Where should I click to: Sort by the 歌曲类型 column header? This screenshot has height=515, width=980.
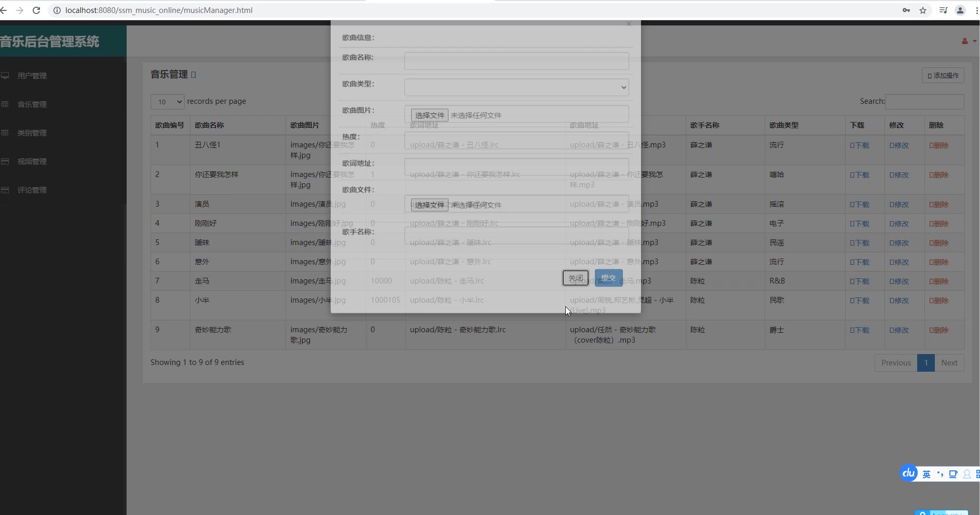click(805, 125)
